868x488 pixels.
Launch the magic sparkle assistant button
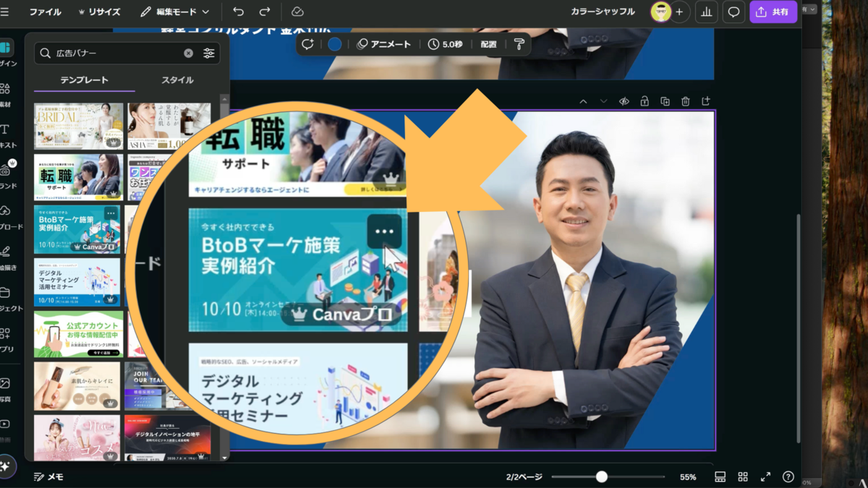(x=5, y=466)
